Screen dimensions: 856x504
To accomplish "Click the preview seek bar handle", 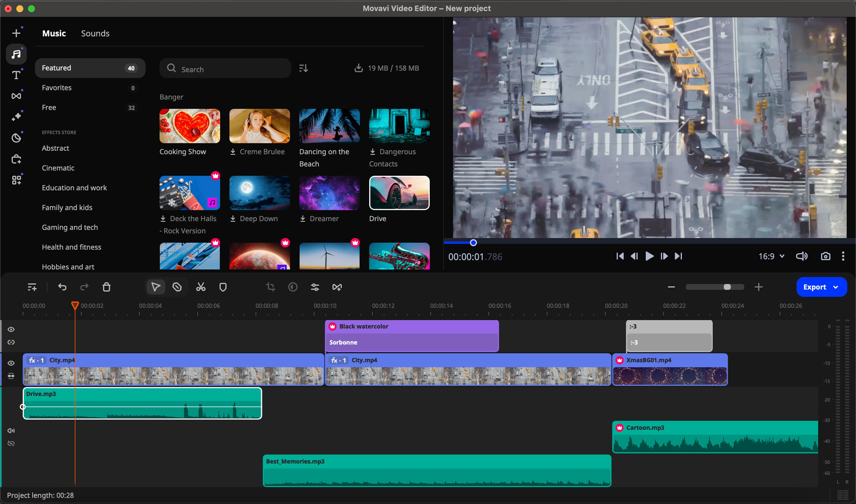I will pyautogui.click(x=473, y=242).
